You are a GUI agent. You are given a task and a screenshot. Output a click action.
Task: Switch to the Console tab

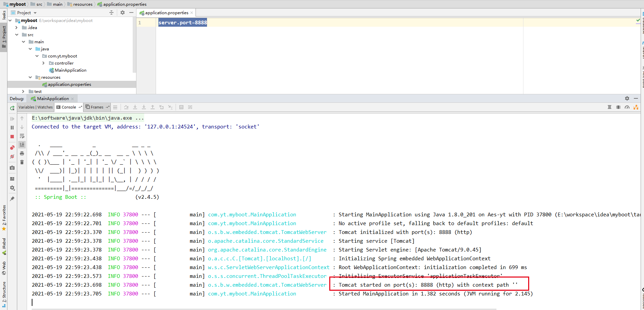(x=69, y=107)
